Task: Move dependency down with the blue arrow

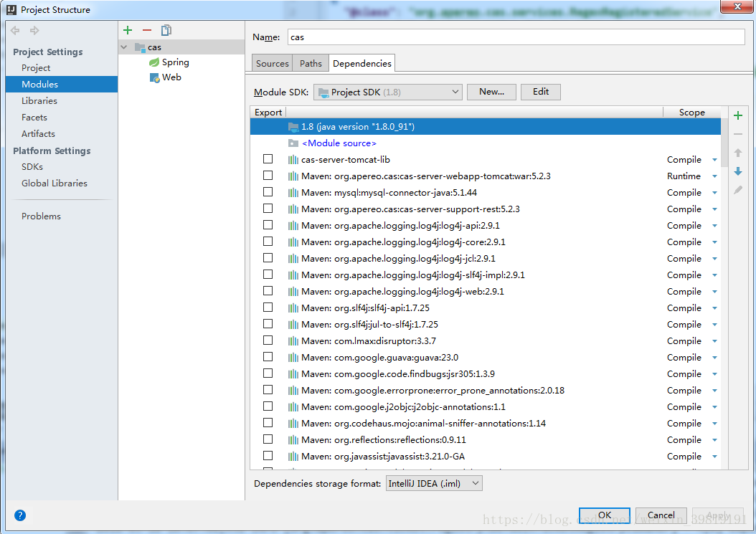Action: [738, 171]
